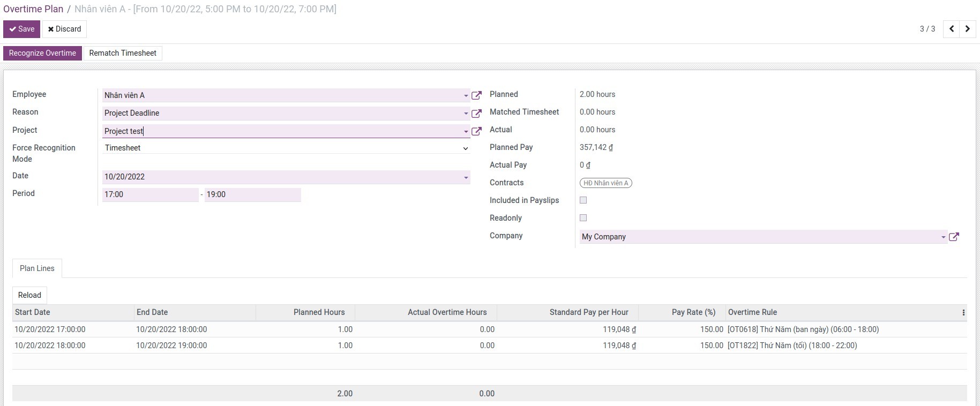
Task: Navigate to Overtime Plan breadcrumb
Action: click(x=33, y=9)
